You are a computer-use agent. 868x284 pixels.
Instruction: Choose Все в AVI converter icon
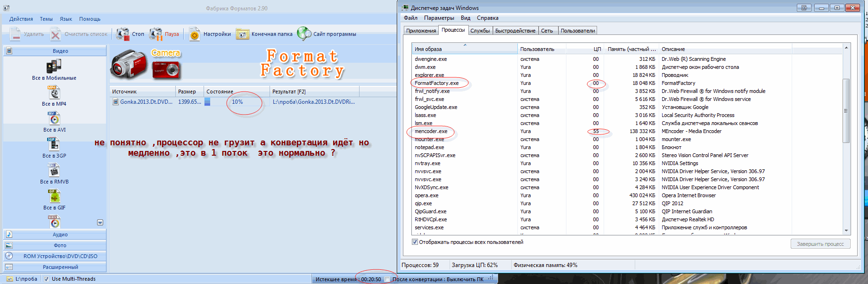(x=54, y=118)
